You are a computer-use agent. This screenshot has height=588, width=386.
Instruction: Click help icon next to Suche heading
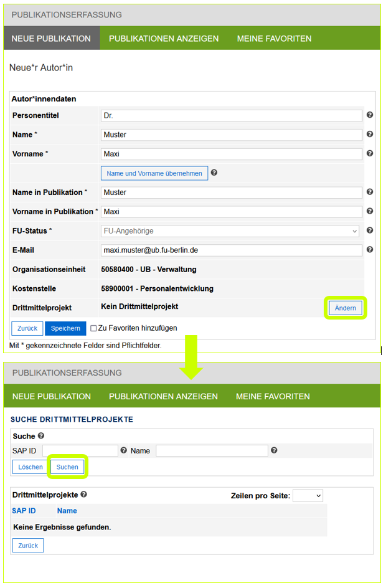[x=41, y=436]
